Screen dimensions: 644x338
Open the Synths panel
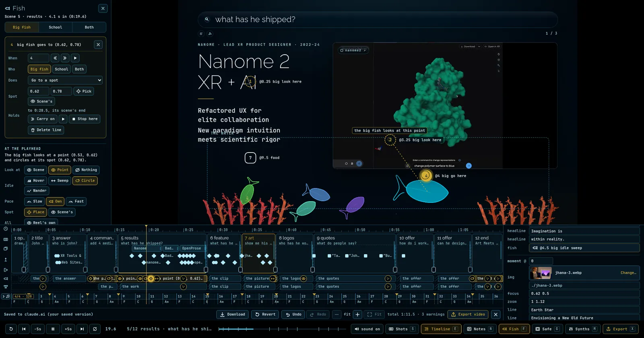click(582, 329)
